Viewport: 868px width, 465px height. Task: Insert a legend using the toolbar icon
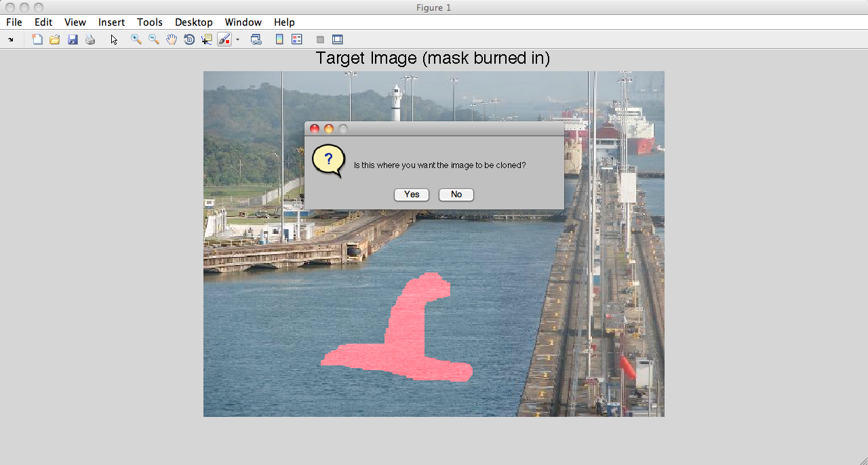(296, 40)
